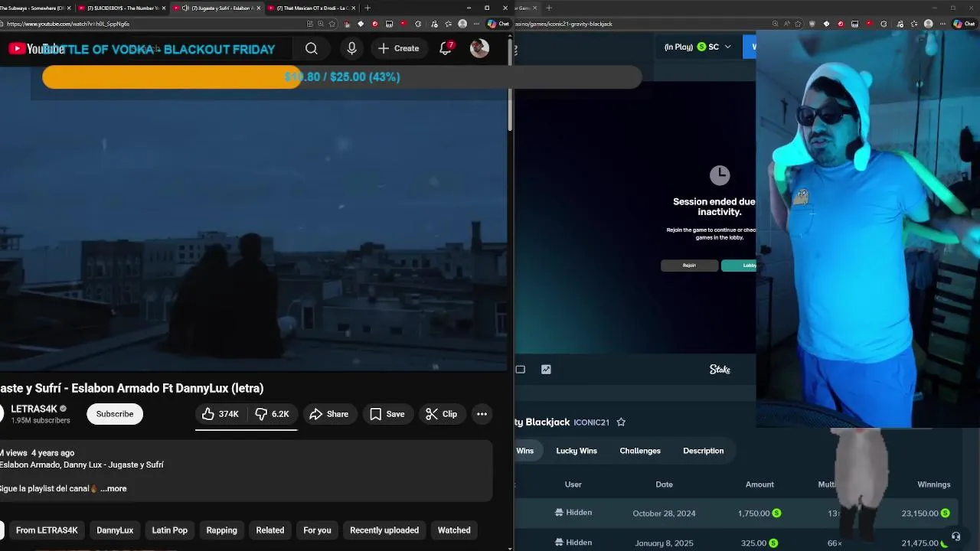This screenshot has width=980, height=551.
Task: Select the Latin Pop chip
Action: (x=170, y=530)
